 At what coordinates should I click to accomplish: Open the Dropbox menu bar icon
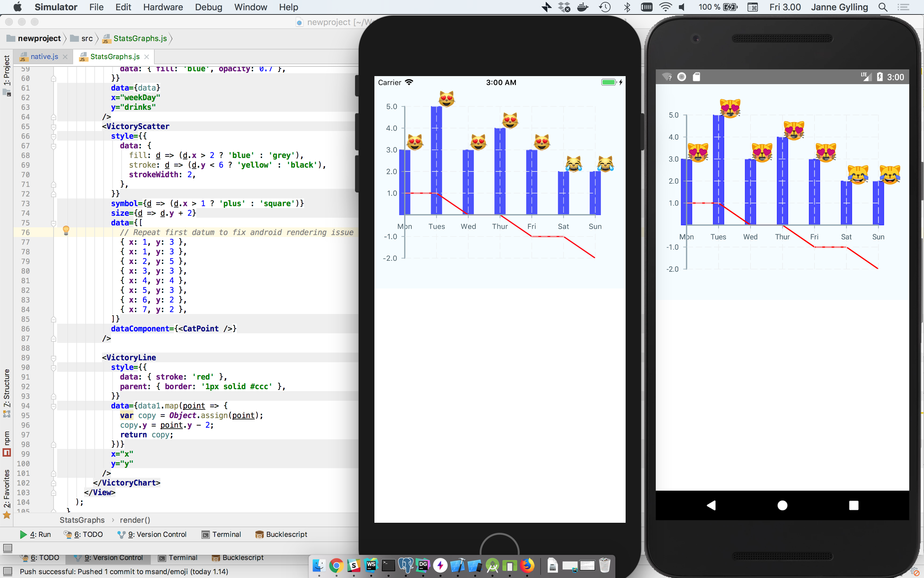(x=564, y=7)
